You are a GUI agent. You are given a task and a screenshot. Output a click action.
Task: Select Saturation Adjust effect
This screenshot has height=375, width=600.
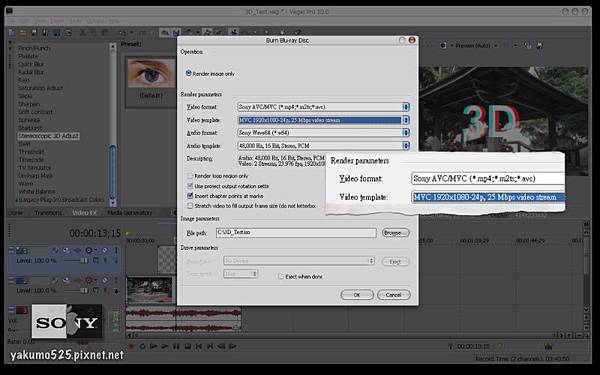click(x=40, y=88)
